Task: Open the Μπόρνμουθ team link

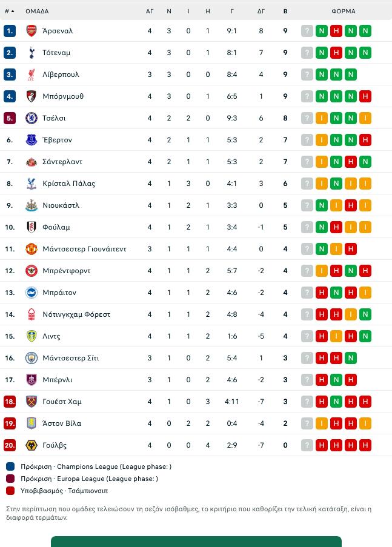Action: 63,96
